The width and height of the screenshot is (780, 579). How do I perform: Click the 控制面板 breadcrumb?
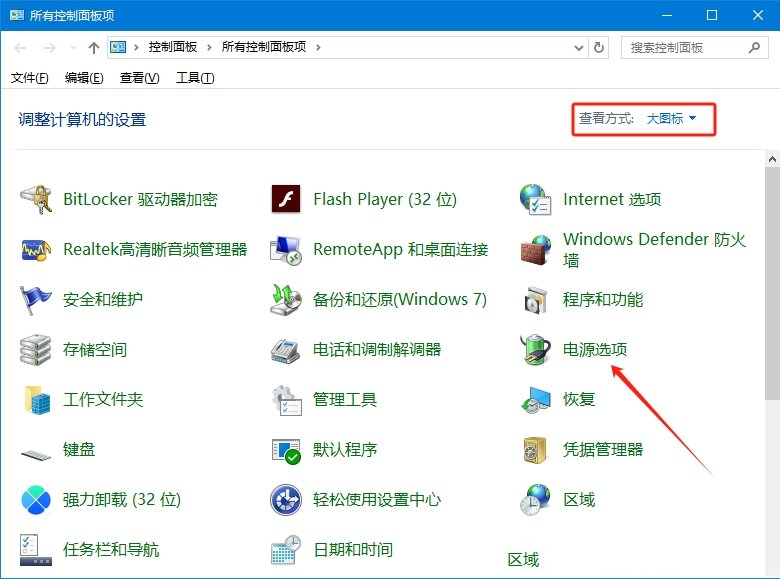point(173,47)
